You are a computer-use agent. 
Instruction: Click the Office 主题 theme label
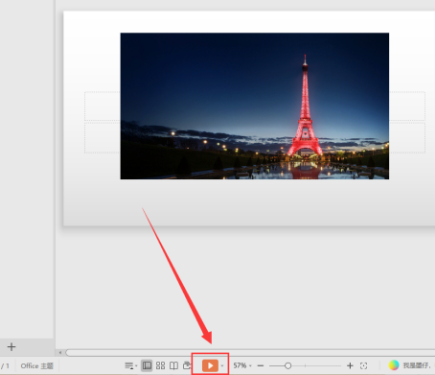37,366
